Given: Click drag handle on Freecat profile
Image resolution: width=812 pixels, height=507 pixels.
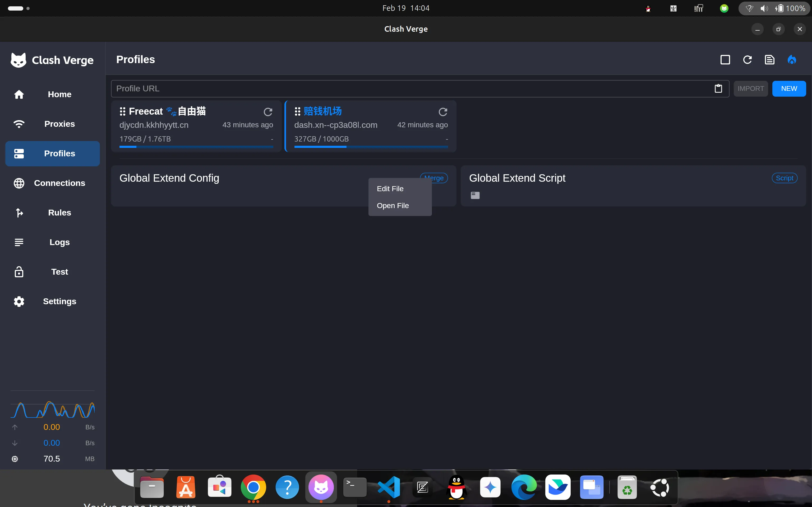Looking at the screenshot, I should 122,111.
